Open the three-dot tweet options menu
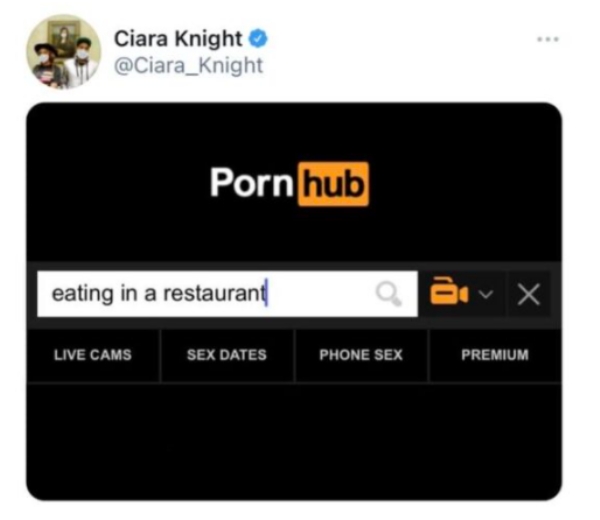The height and width of the screenshot is (520, 600). pyautogui.click(x=548, y=39)
